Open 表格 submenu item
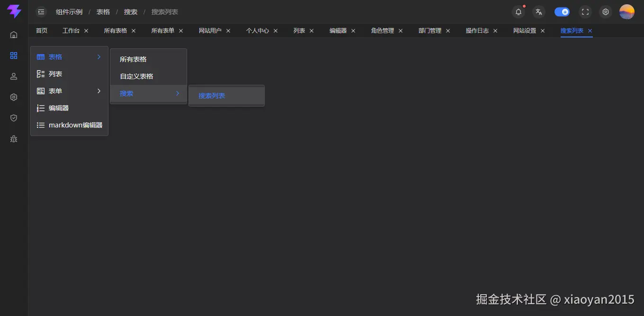The width and height of the screenshot is (644, 316). 69,57
